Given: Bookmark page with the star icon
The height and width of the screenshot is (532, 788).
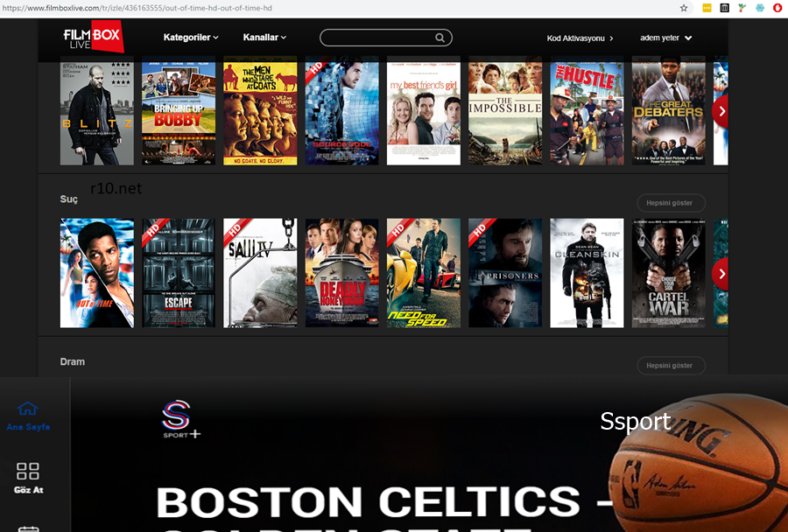Looking at the screenshot, I should pyautogui.click(x=684, y=8).
